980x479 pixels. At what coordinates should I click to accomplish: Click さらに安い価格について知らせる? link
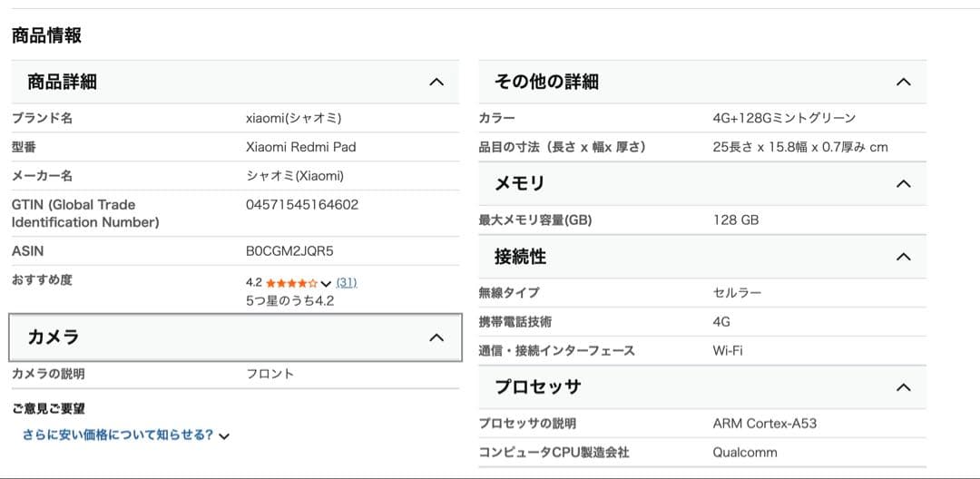click(x=118, y=435)
